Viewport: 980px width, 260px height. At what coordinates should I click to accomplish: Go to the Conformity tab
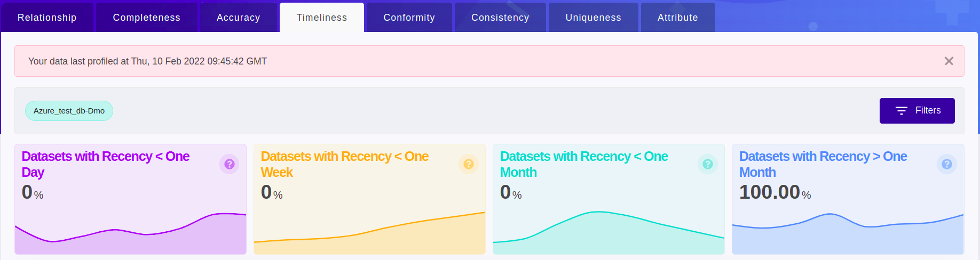click(x=409, y=18)
